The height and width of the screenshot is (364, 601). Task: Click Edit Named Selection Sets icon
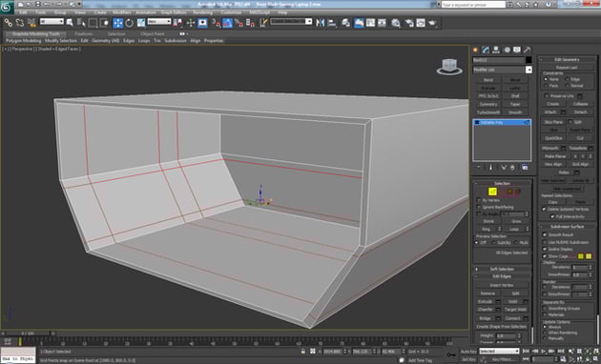point(263,23)
